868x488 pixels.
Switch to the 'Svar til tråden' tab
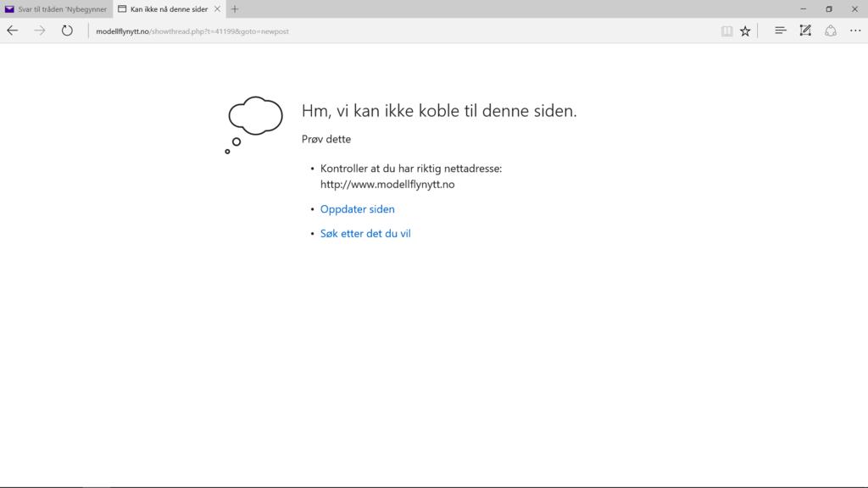coord(62,9)
